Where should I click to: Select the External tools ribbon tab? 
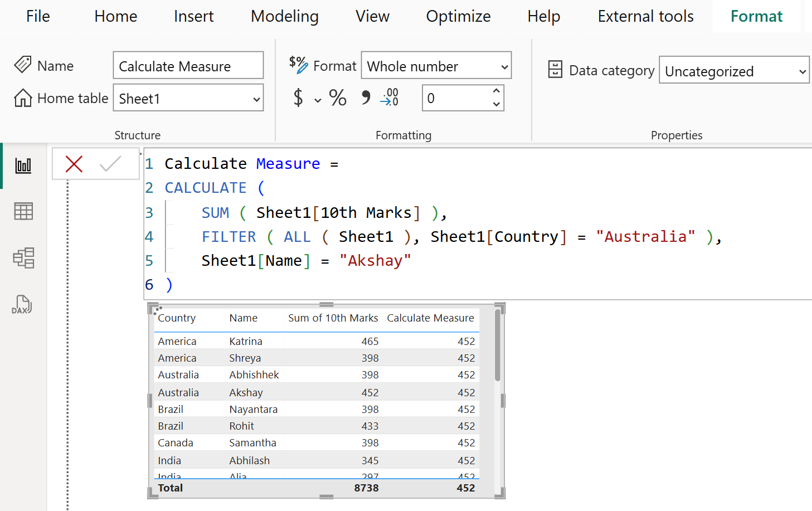tap(645, 16)
